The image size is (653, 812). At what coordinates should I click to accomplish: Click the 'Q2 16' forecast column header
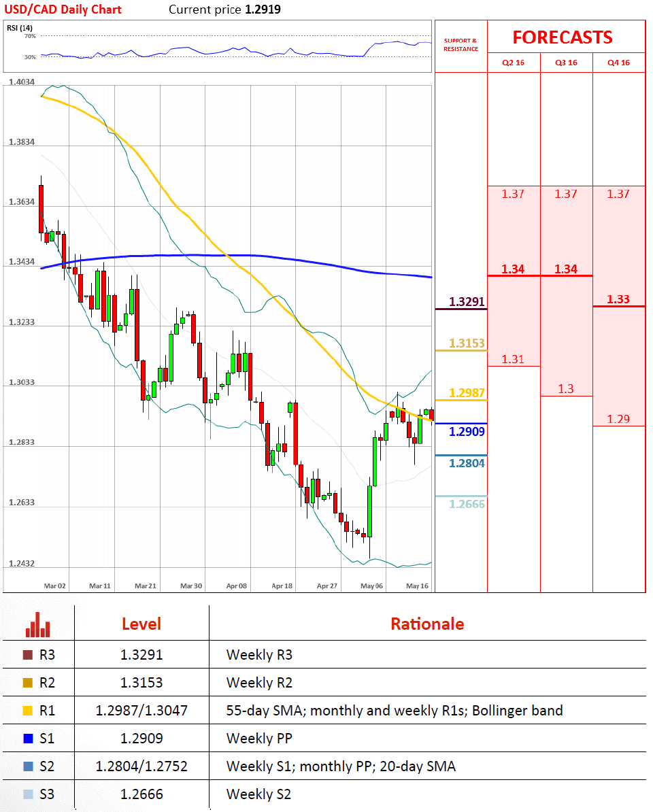513,63
